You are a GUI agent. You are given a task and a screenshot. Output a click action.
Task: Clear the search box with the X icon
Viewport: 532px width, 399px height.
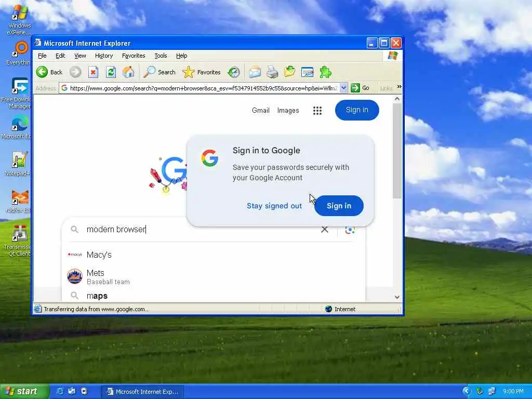(325, 229)
